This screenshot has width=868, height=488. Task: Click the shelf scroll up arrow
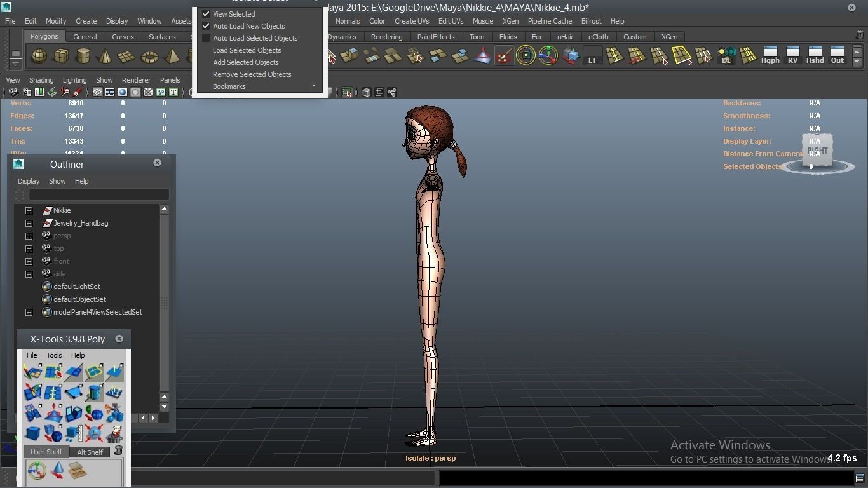point(857,51)
